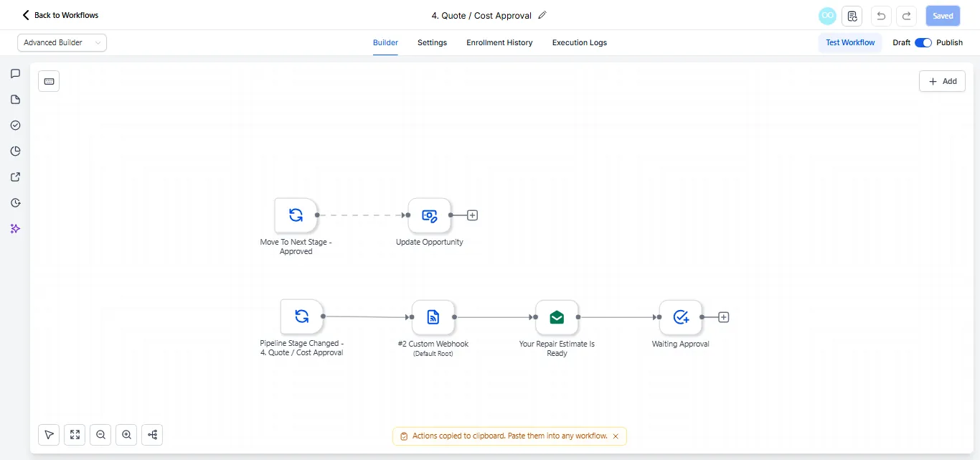This screenshot has width=980, height=460.
Task: Open the AI sparkle sidebar icon
Action: [15, 229]
